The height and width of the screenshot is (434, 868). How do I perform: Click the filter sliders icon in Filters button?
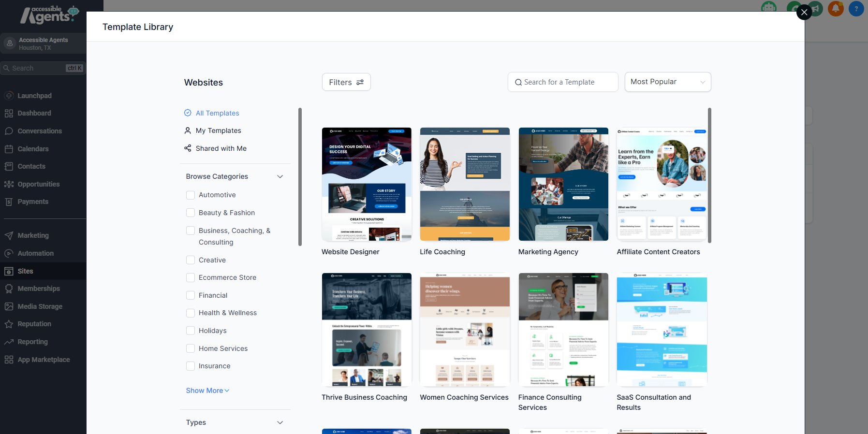tap(360, 82)
